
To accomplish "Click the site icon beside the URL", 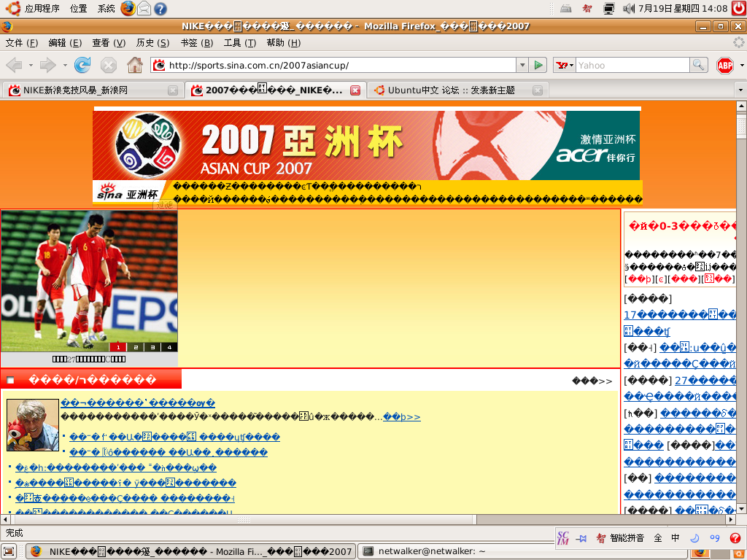I will coord(159,65).
